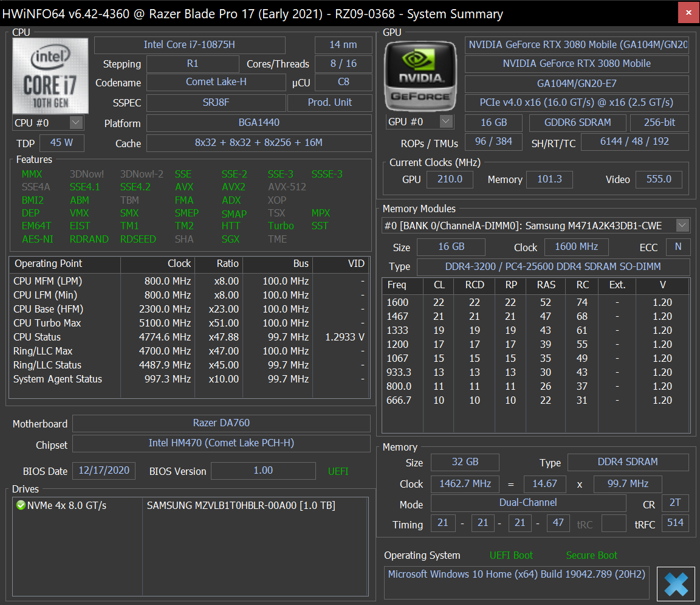Screen dimensions: 700x605
Task: Click the RAS header in memory timings table
Action: point(546,285)
